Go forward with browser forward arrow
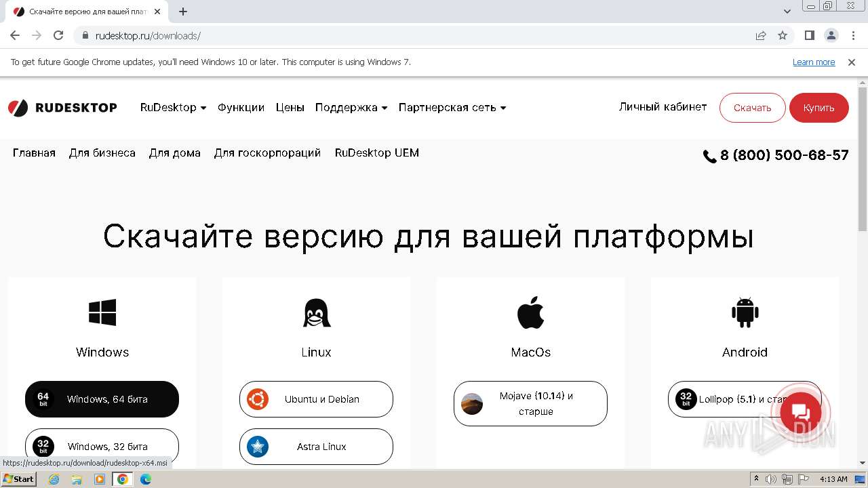 pyautogui.click(x=37, y=35)
